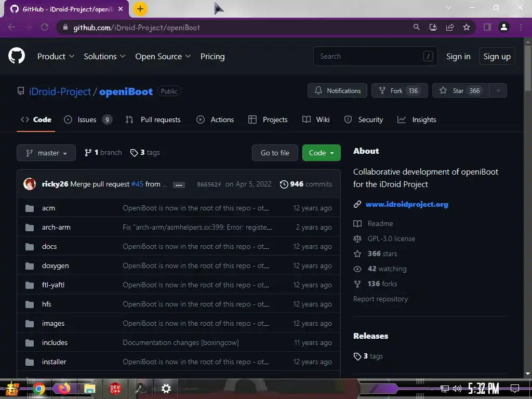Click the 946 commits history link

pos(305,184)
